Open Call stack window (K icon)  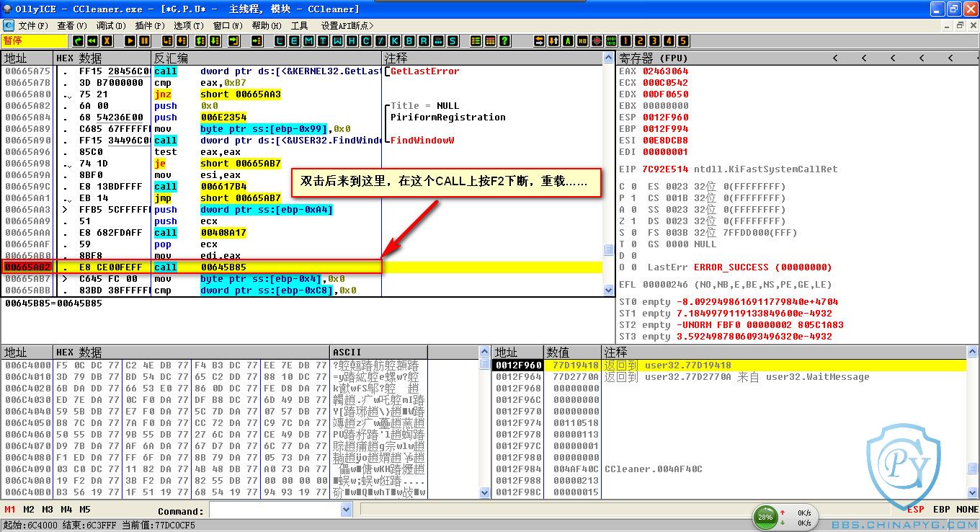[395, 41]
